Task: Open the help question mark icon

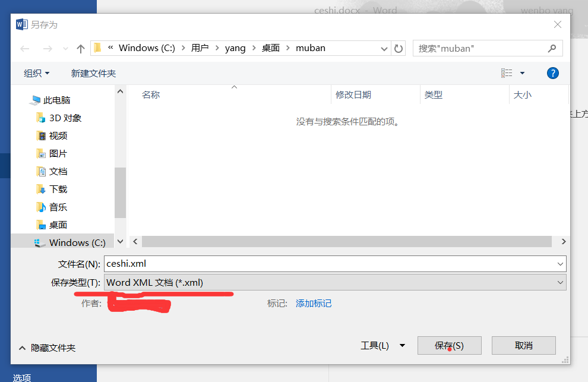Action: click(x=553, y=72)
